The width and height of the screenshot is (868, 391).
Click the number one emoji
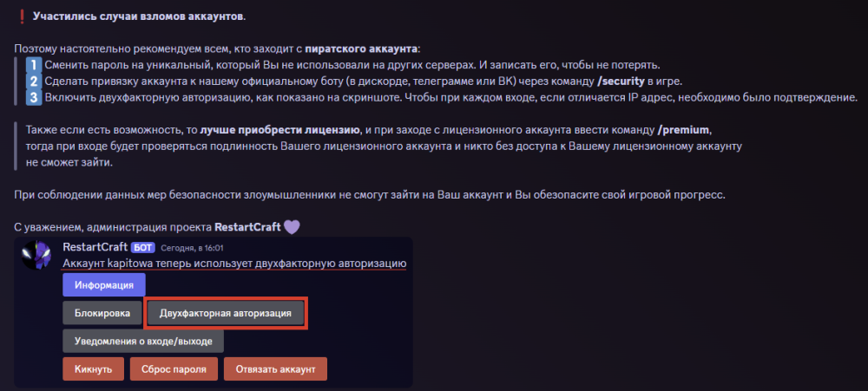[34, 65]
